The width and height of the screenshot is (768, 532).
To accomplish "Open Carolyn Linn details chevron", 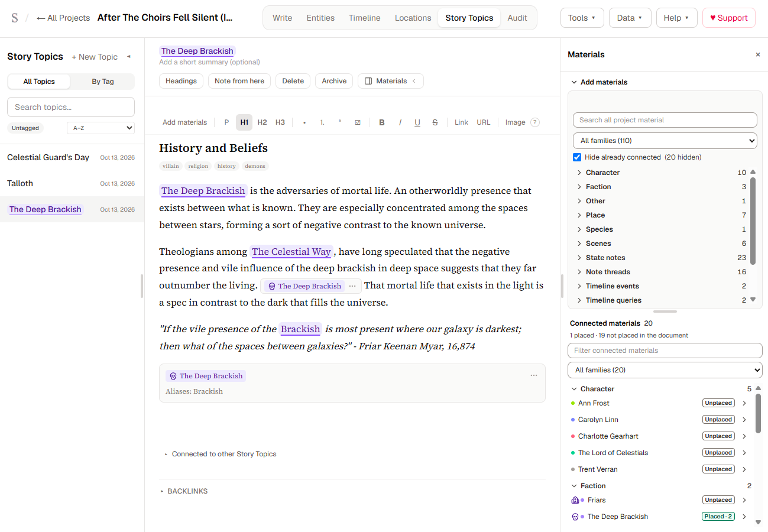I will coord(744,420).
